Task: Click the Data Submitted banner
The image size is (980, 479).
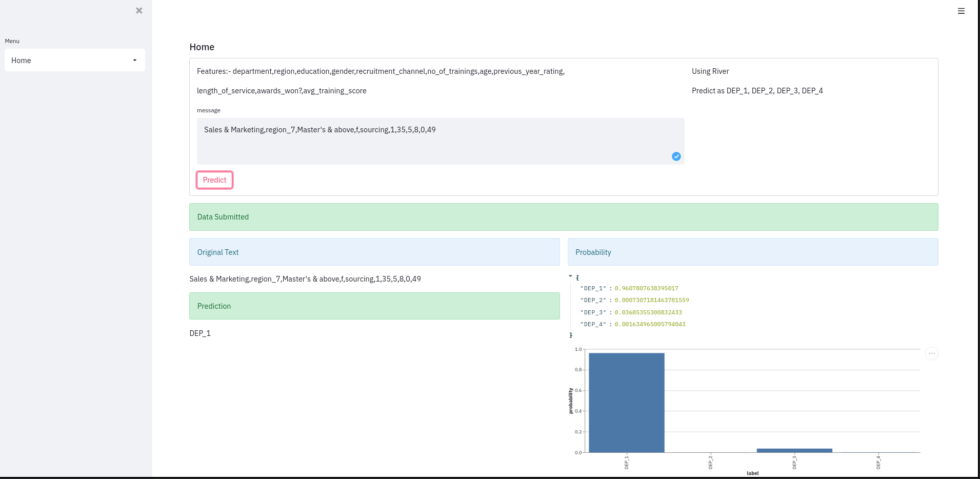Action: [564, 217]
